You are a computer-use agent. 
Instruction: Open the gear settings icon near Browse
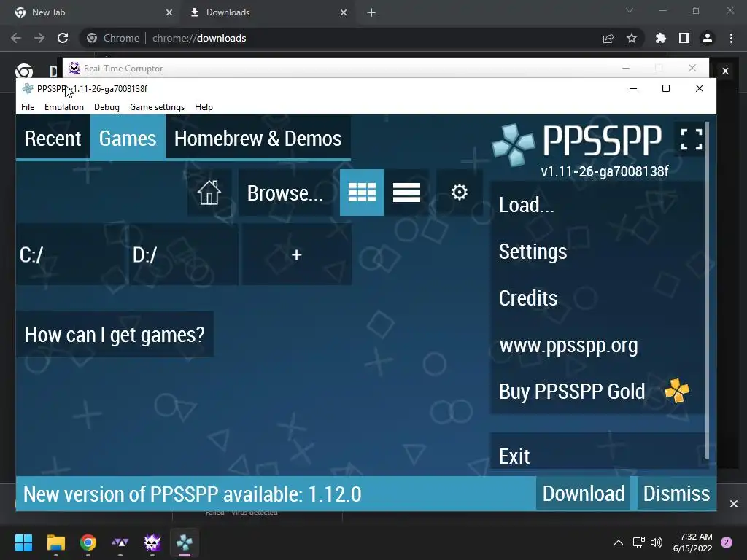[460, 192]
